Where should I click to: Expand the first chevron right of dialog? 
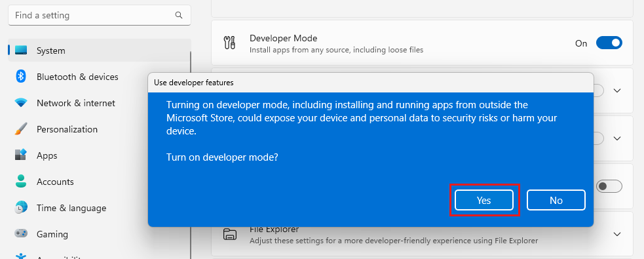[617, 90]
